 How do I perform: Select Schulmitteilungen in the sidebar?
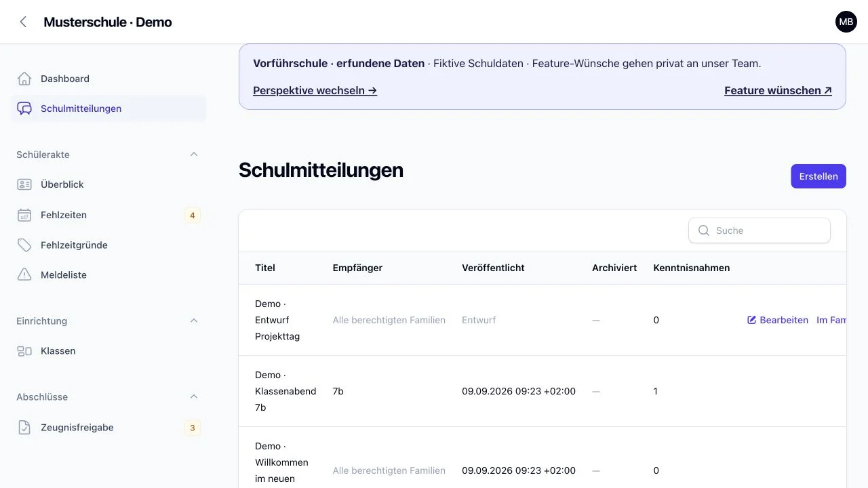(x=108, y=108)
